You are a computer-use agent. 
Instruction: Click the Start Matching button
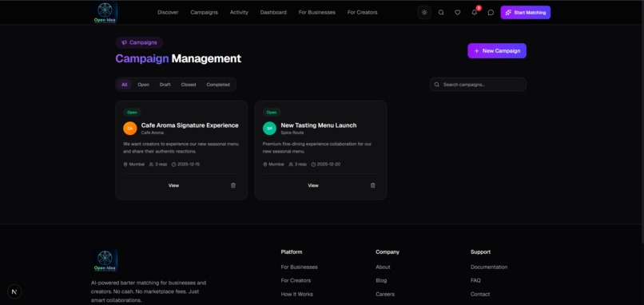tap(525, 12)
